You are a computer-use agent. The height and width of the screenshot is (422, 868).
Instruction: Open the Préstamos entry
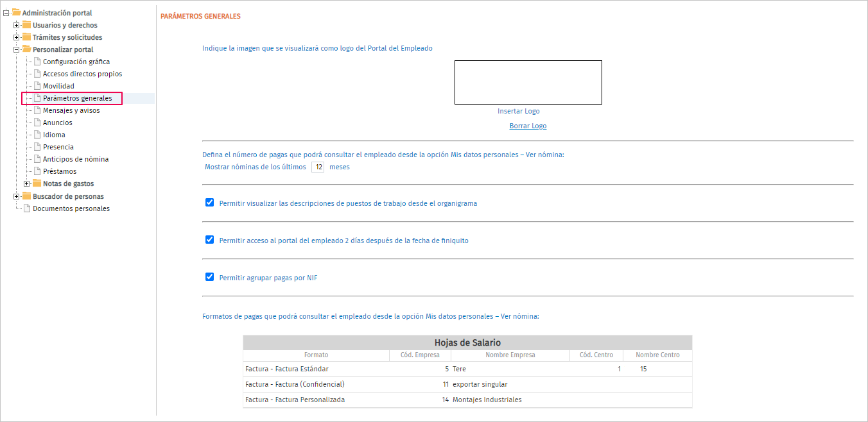tap(60, 171)
